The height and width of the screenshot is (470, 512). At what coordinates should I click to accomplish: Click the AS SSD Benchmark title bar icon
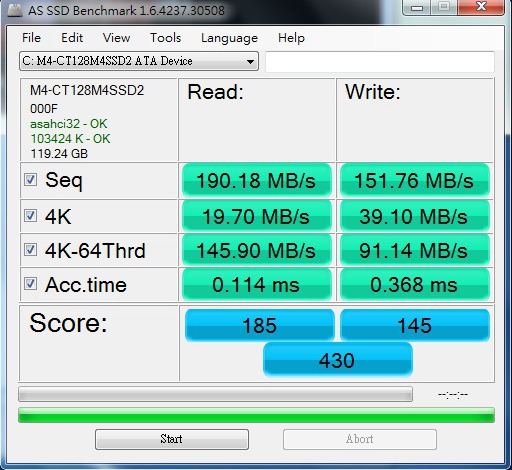(15, 10)
